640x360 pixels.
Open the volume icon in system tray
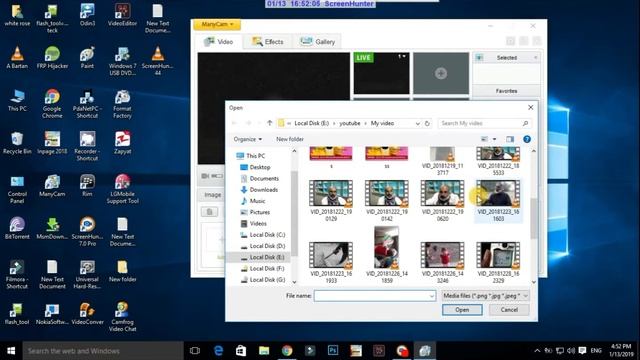pyautogui.click(x=571, y=351)
